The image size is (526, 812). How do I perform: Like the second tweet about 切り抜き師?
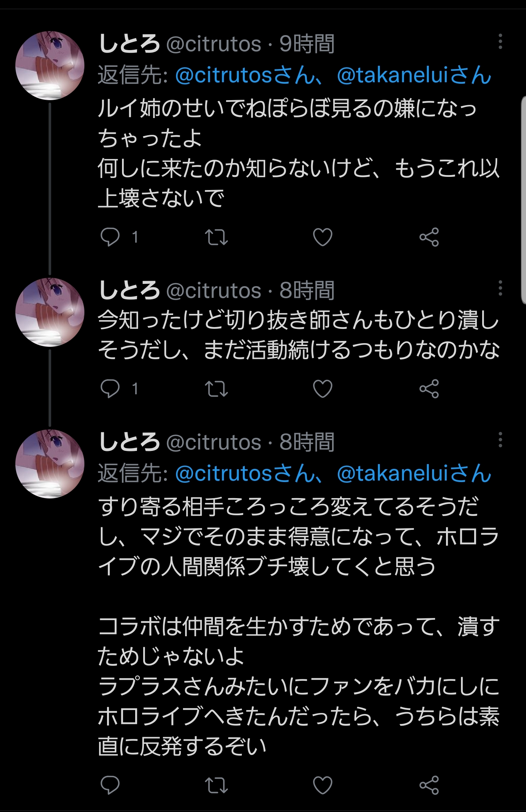323,388
